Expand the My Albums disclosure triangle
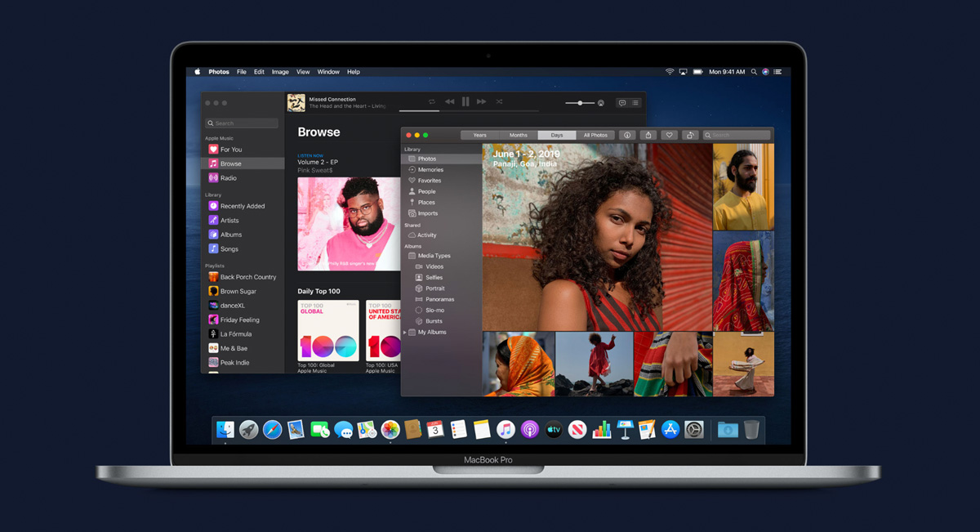Image resolution: width=980 pixels, height=532 pixels. point(405,333)
